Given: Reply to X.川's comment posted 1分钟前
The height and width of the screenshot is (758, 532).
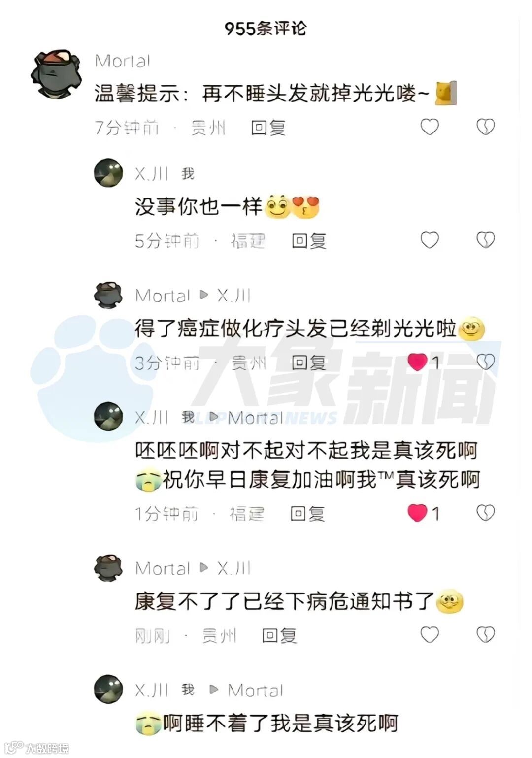Looking at the screenshot, I should (307, 514).
